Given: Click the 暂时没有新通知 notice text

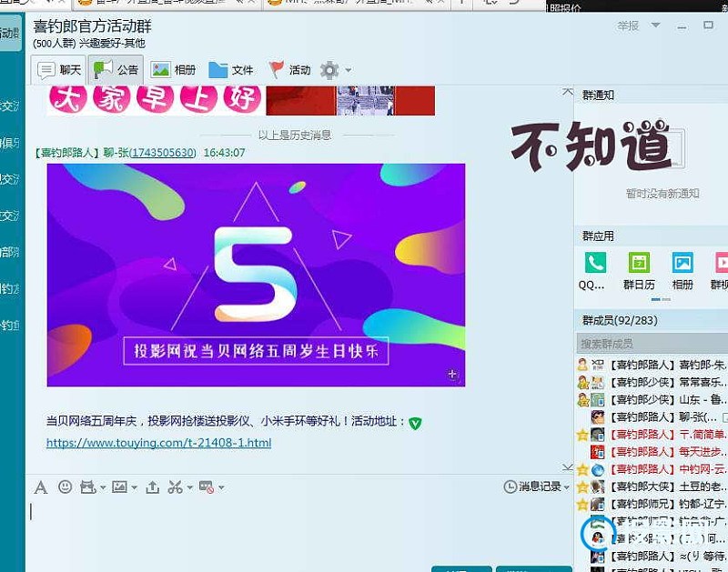Looking at the screenshot, I should click(x=662, y=194).
